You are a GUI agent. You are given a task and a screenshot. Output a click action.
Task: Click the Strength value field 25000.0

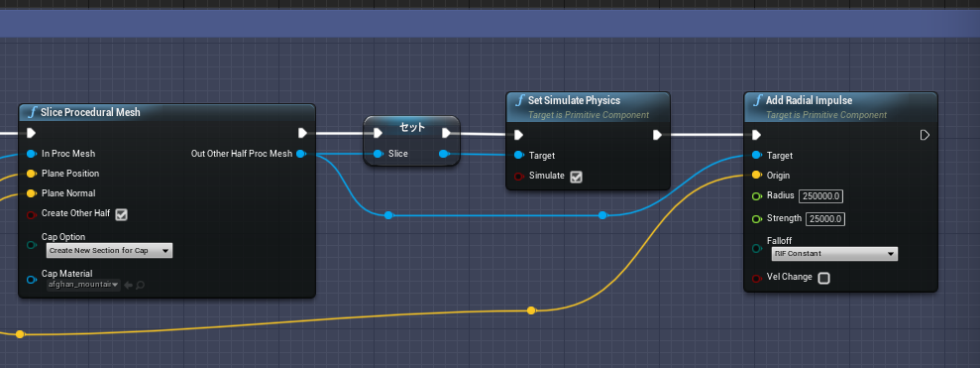point(825,219)
